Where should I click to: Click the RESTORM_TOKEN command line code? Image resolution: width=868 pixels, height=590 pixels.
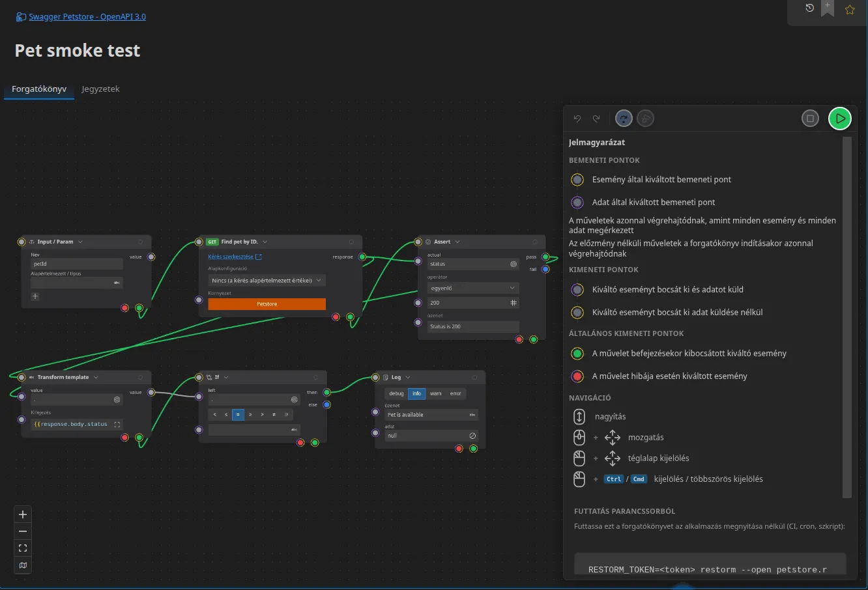pyautogui.click(x=707, y=570)
